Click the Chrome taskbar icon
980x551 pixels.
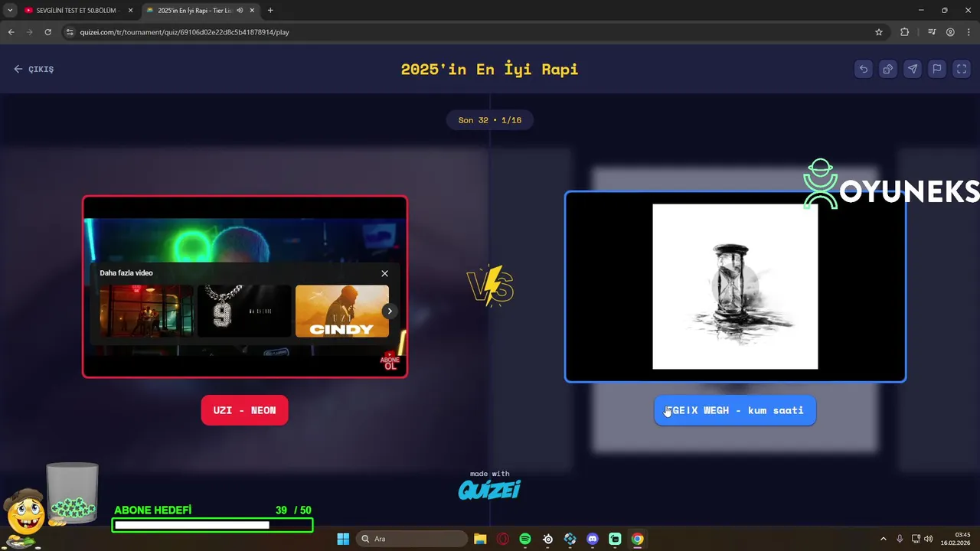(x=637, y=539)
